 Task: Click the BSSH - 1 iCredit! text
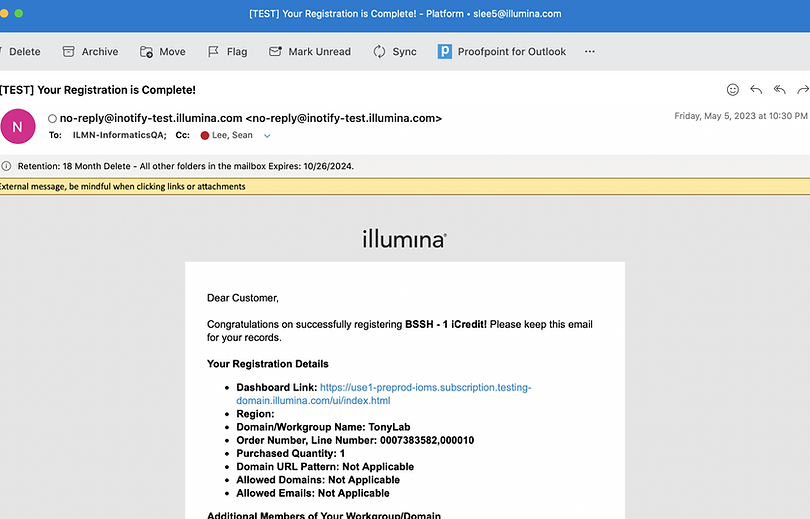(x=446, y=324)
